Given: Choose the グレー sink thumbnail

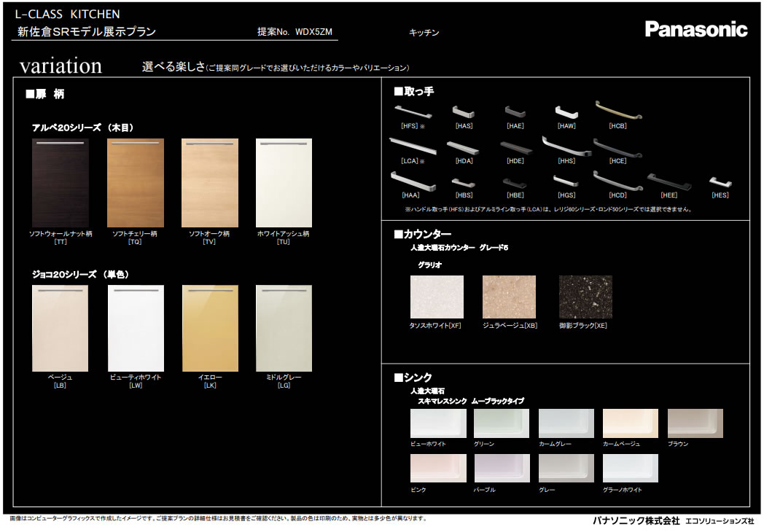Looking at the screenshot, I should (566, 469).
